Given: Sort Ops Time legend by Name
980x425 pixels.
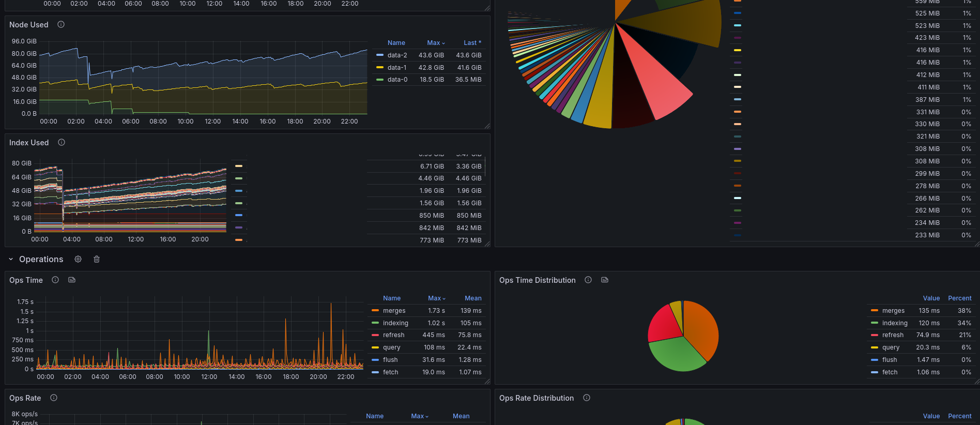Looking at the screenshot, I should tap(392, 298).
